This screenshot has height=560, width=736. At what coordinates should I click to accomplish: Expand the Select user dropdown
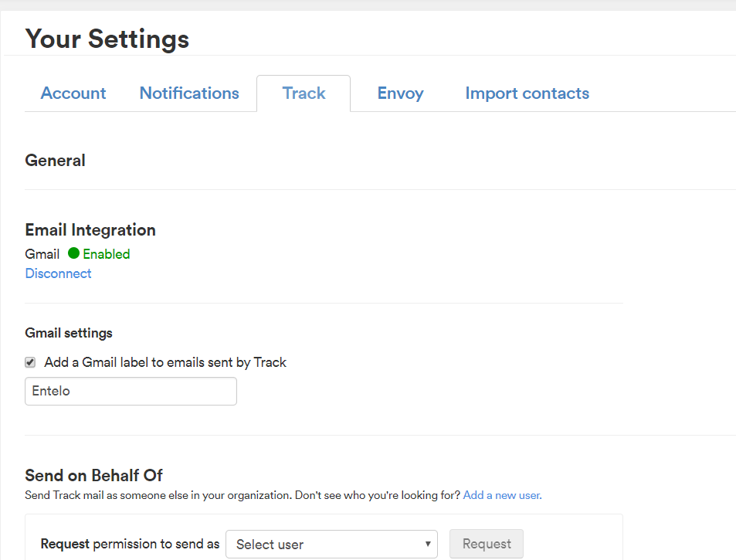332,544
